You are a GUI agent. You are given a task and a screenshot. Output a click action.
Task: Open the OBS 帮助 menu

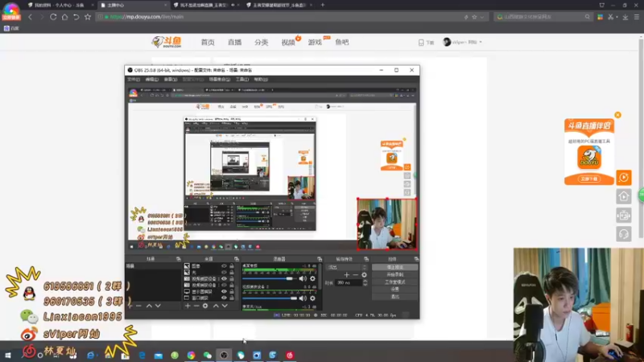[261, 79]
